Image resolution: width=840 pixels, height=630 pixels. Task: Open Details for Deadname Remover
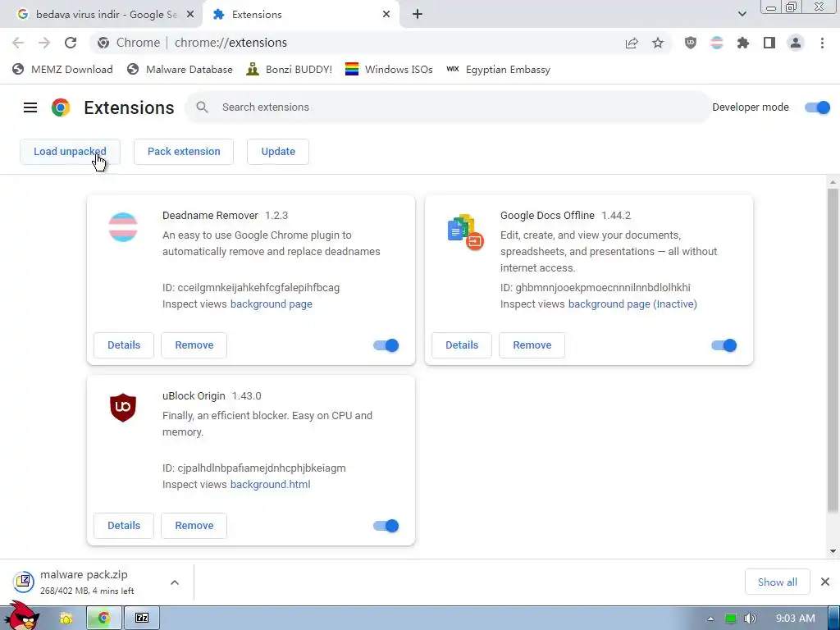coord(124,345)
